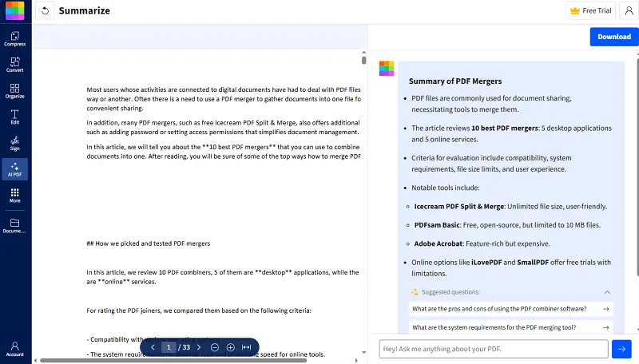Viewport: 639px width, 364px height.
Task: Click the 'How we picked and tested PDF mergers' heading
Action: coord(149,243)
